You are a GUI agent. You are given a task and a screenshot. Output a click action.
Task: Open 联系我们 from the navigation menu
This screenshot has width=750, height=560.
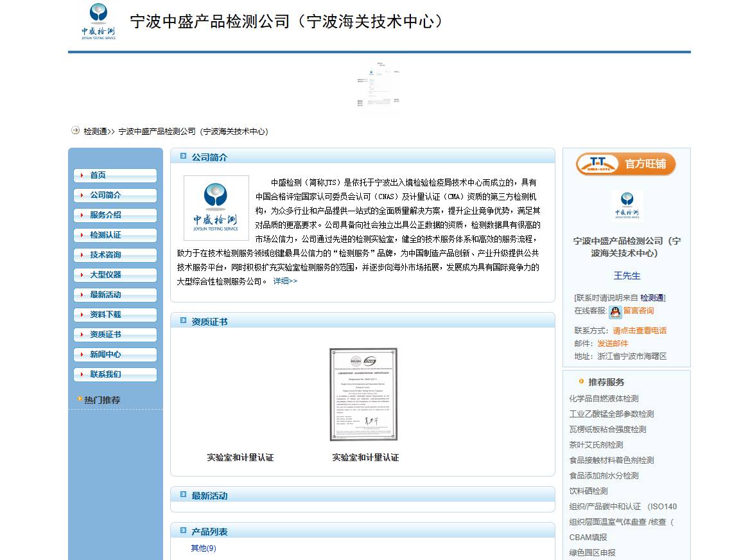click(x=115, y=374)
